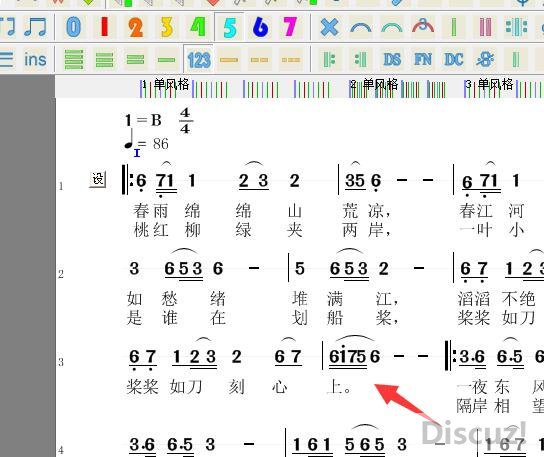Image resolution: width=544 pixels, height=457 pixels.
Task: Insert the DS sign marker
Action: 392,59
